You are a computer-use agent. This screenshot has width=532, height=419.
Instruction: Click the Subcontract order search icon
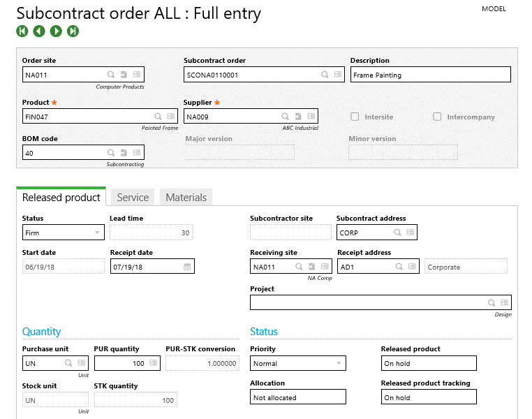coord(325,75)
